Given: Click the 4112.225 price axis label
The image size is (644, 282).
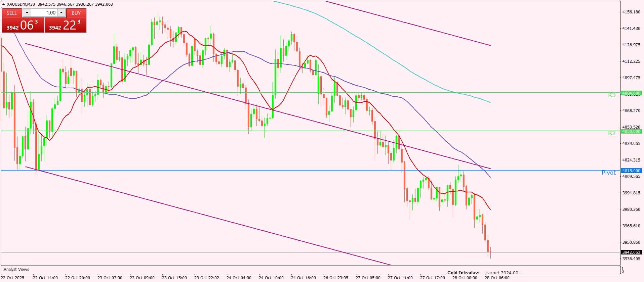Looking at the screenshot, I should 631,61.
